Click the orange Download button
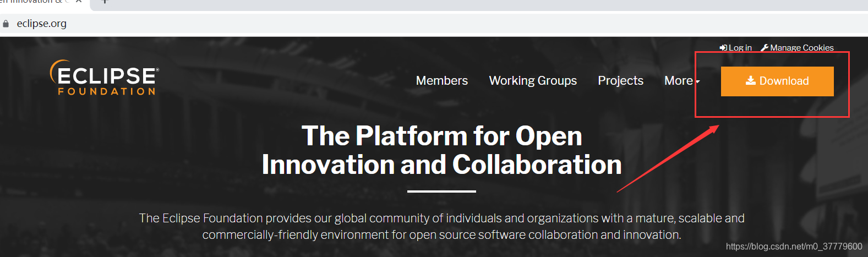 point(777,81)
